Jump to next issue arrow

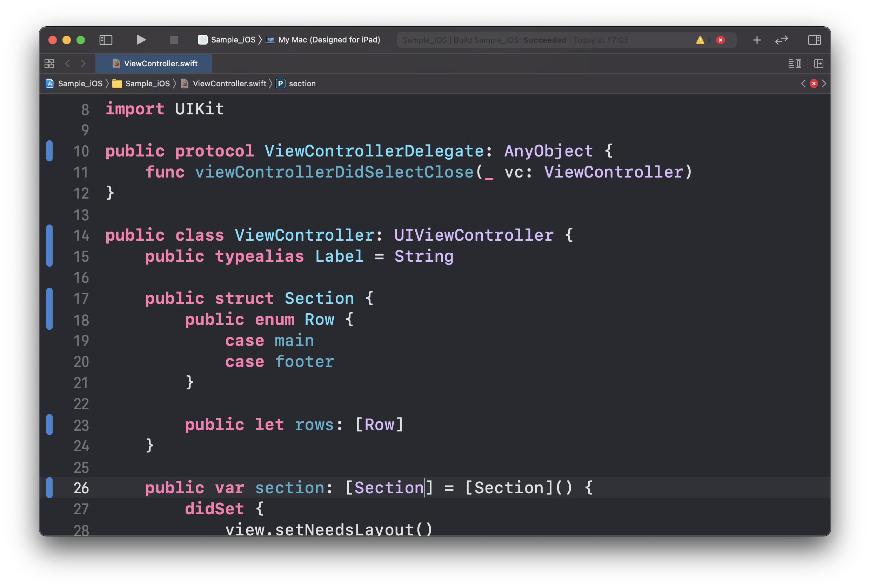pyautogui.click(x=824, y=83)
